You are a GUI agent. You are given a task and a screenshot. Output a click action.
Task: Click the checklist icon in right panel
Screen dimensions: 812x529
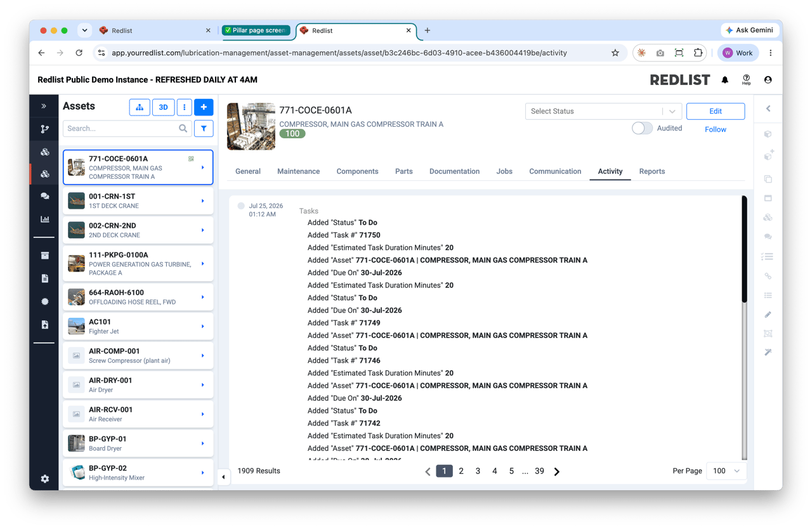768,256
